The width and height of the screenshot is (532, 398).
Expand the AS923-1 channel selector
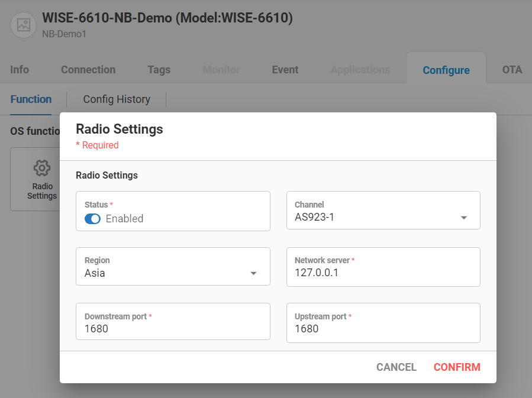[464, 218]
